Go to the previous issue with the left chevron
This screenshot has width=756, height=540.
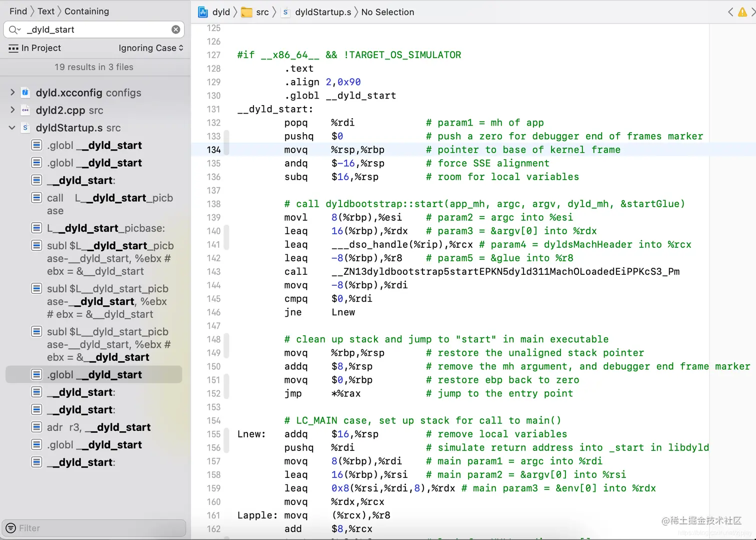coord(730,12)
